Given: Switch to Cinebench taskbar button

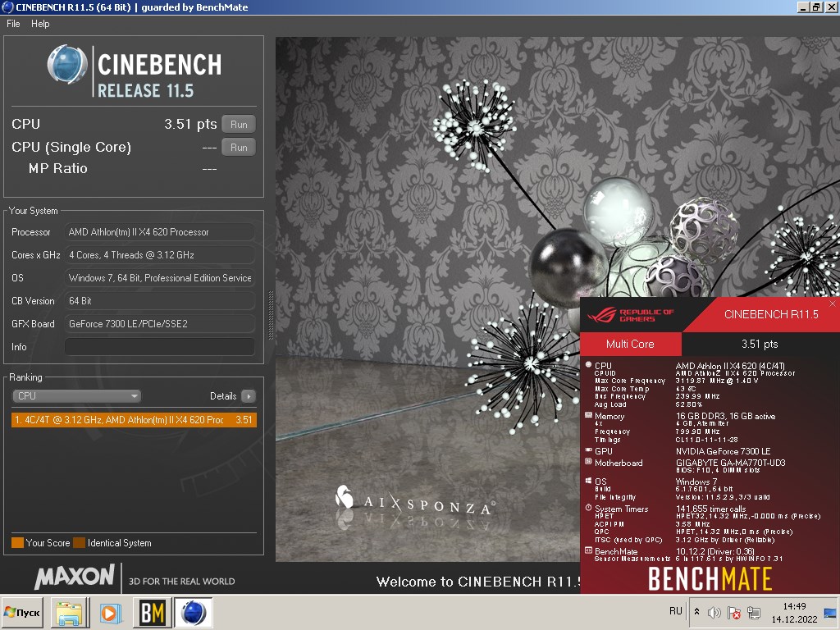Looking at the screenshot, I should [x=193, y=613].
